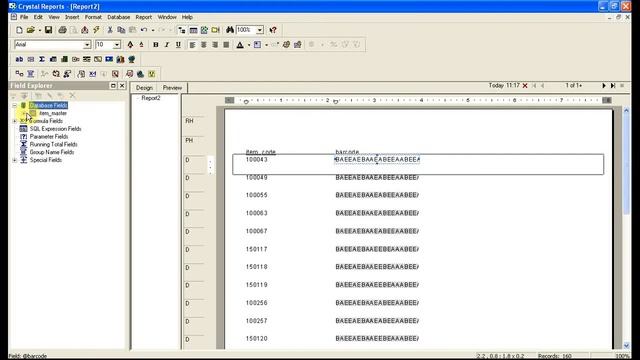Click the Insert Picture icon
The image size is (640, 360).
109,59
